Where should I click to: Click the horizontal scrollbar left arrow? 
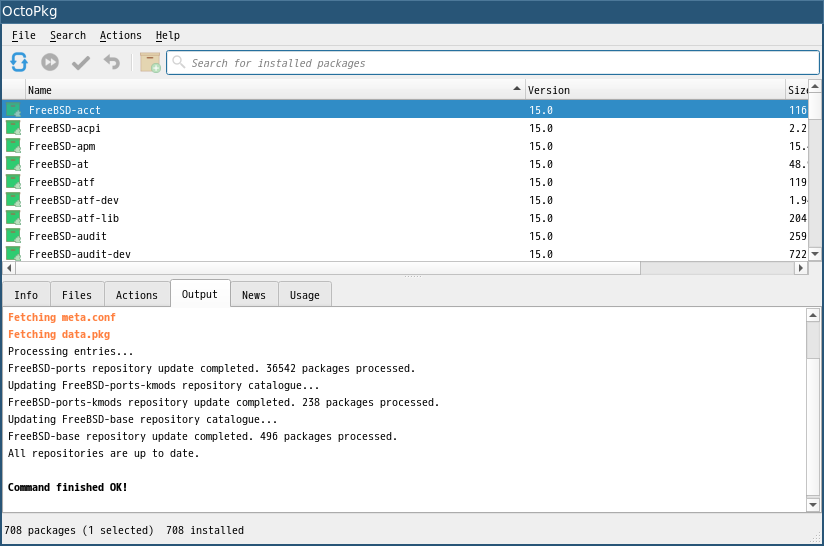[9, 268]
